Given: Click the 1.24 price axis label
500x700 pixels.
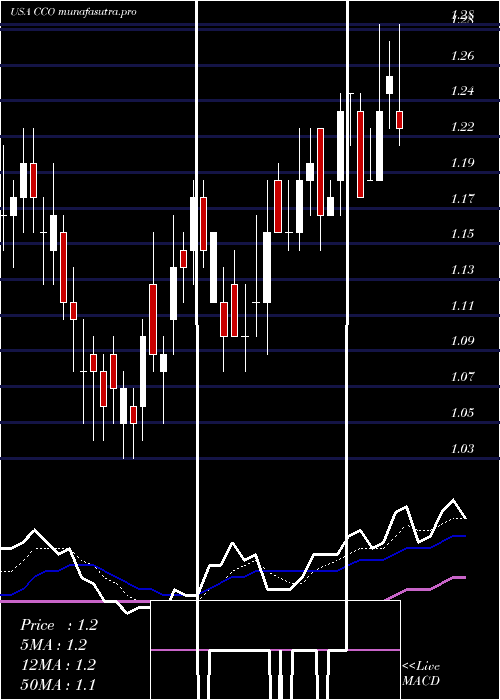Looking at the screenshot, I should pos(462,91).
